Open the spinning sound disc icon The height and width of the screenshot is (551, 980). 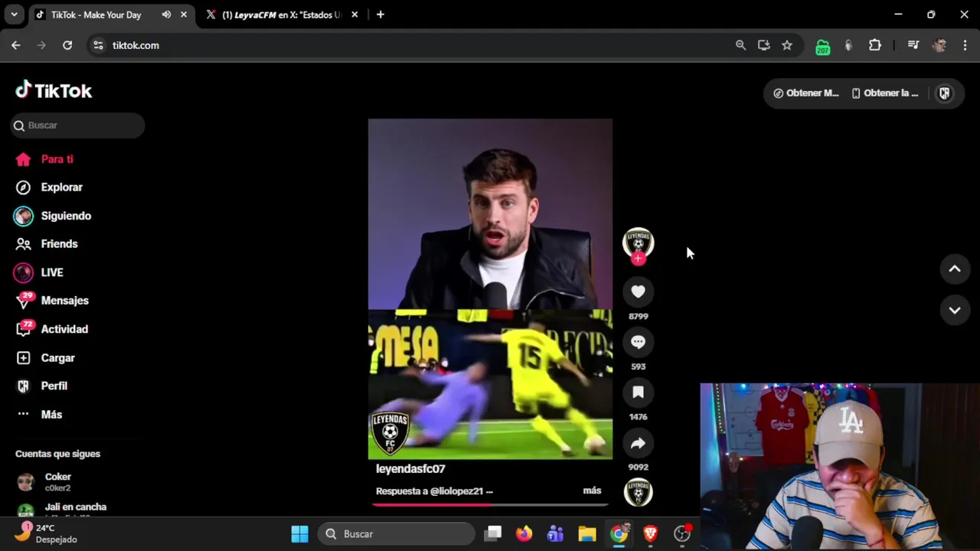(638, 492)
